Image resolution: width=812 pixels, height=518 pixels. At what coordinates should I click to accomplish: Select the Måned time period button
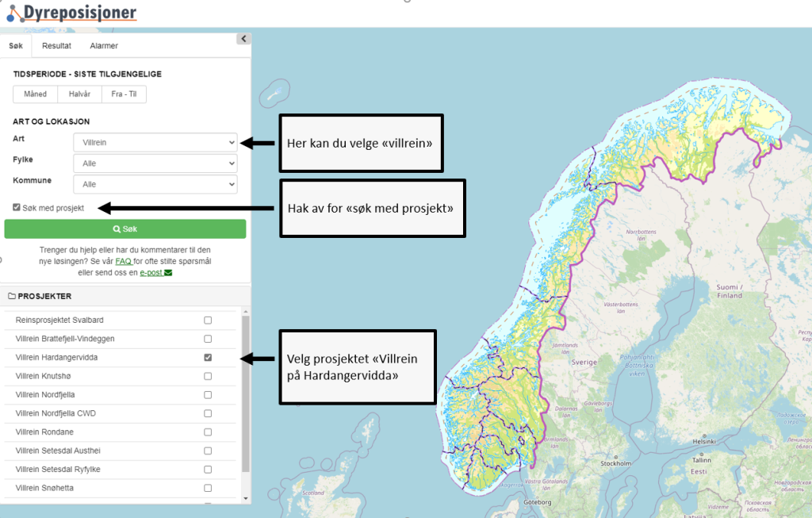coord(35,94)
